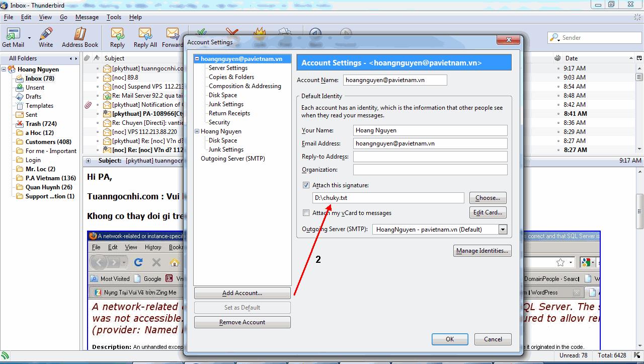Click the Add Account... button
644x364 pixels.
click(242, 293)
